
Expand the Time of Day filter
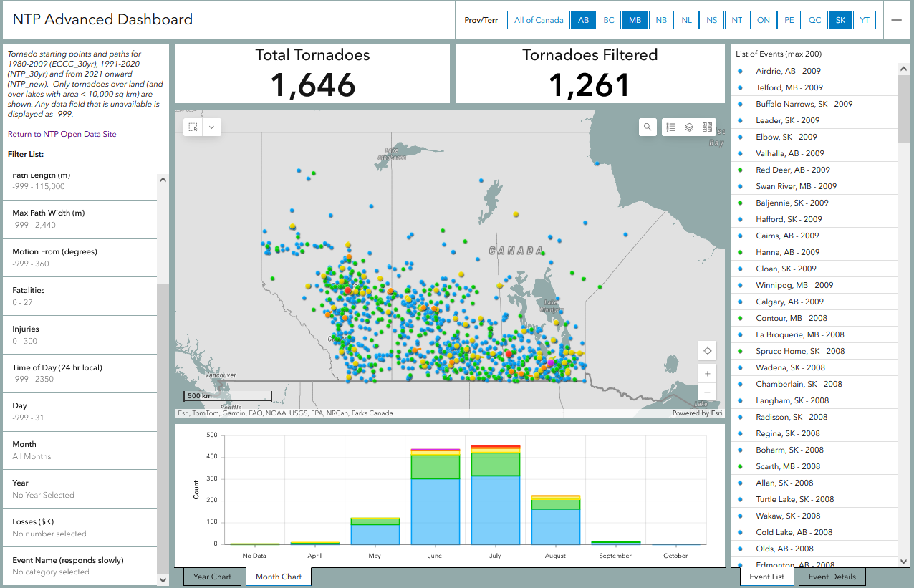(x=80, y=373)
